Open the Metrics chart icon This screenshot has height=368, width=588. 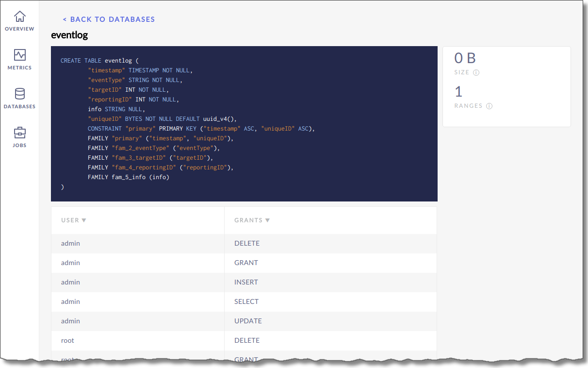(19, 55)
